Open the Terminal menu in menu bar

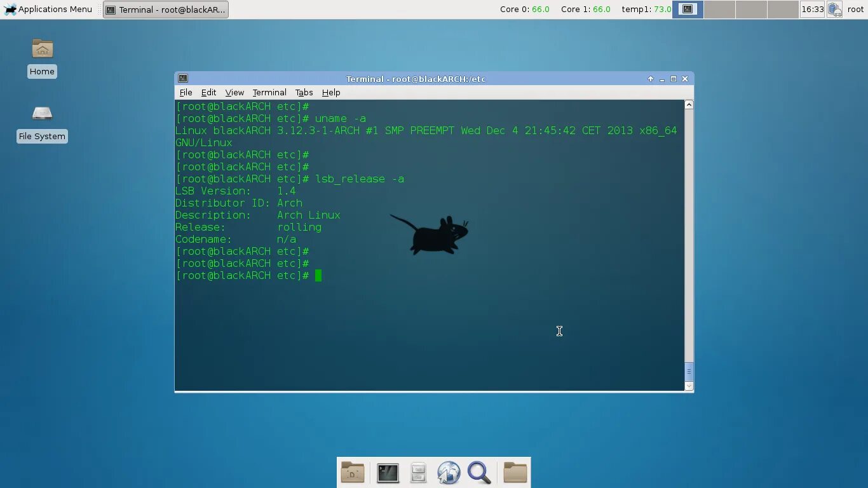(269, 92)
